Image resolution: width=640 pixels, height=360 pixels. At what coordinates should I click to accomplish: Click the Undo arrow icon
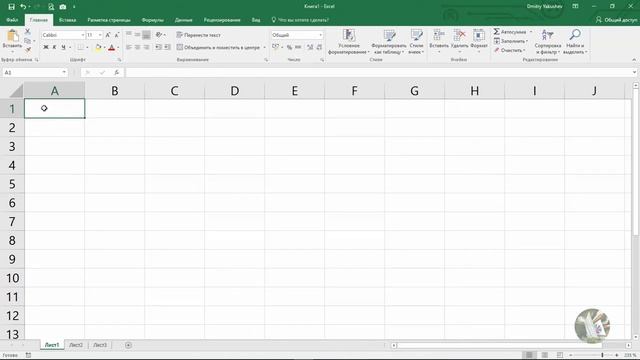[x=23, y=7]
